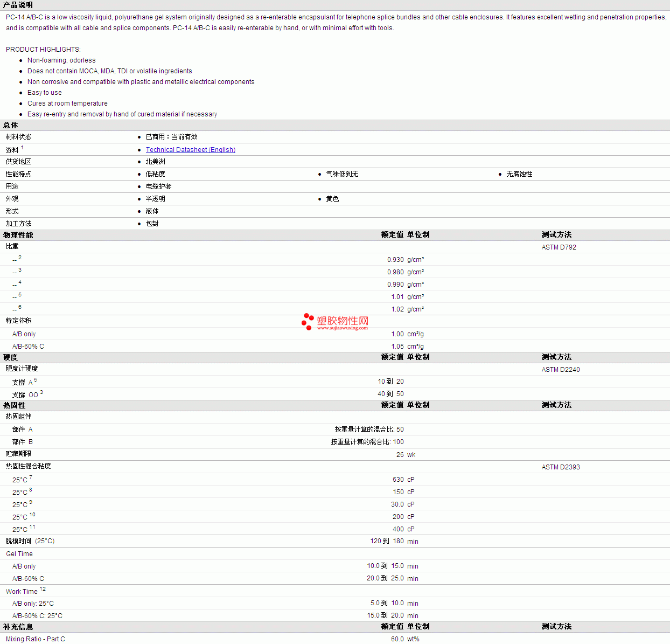
Task: Click the '26 wk' shelf life value
Action: tap(406, 455)
